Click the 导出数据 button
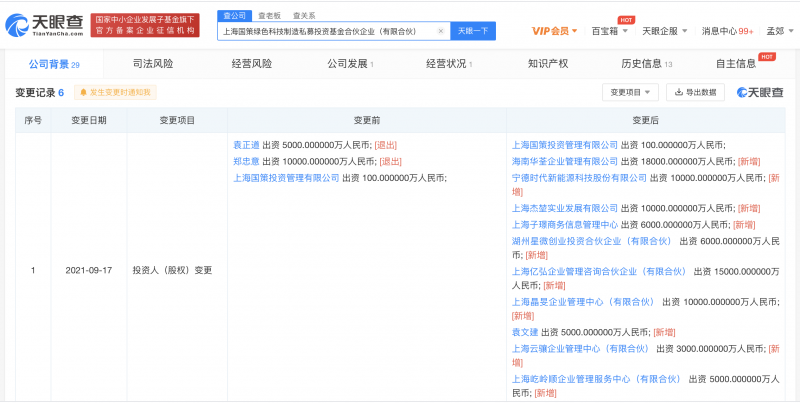The height and width of the screenshot is (403, 800). click(695, 92)
